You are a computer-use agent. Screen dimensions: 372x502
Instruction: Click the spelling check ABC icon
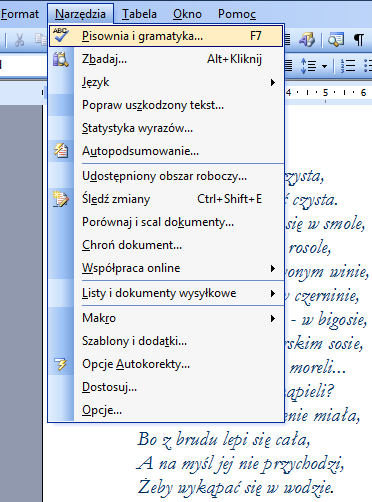[61, 35]
